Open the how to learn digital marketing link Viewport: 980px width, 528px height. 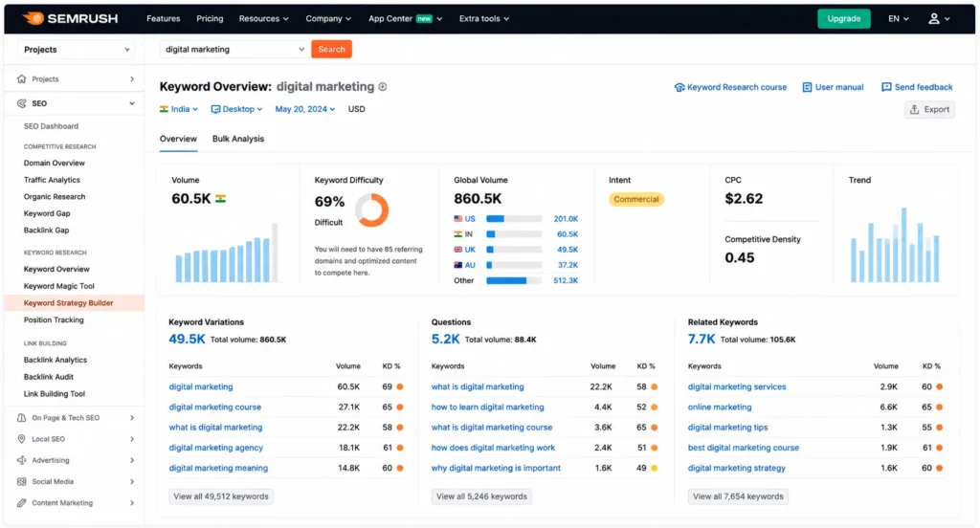(487, 407)
